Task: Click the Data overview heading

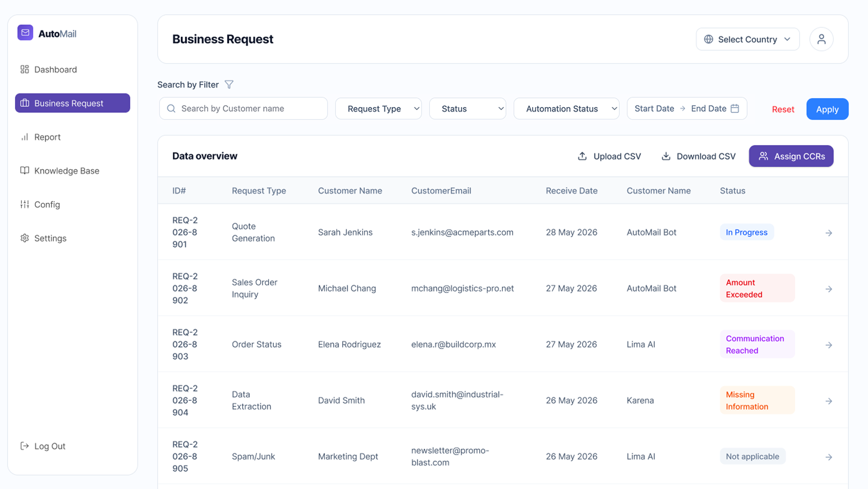Action: coord(205,156)
